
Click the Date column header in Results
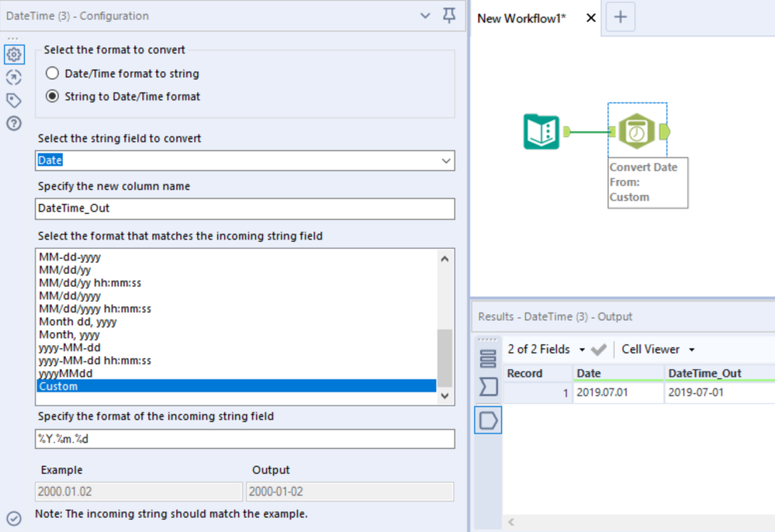(x=618, y=374)
